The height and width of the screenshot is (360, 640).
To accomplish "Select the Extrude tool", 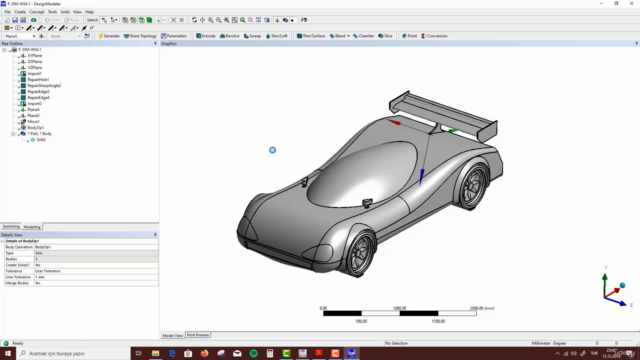I will click(x=206, y=36).
